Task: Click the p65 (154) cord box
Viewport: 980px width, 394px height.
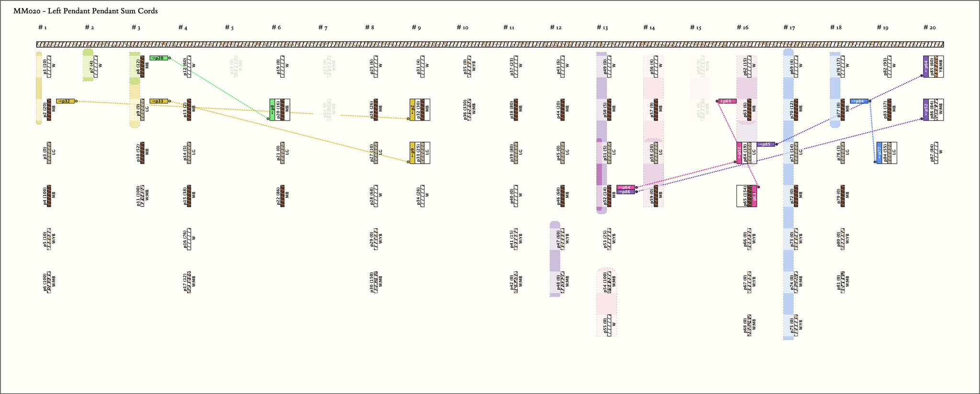Action: point(747,196)
